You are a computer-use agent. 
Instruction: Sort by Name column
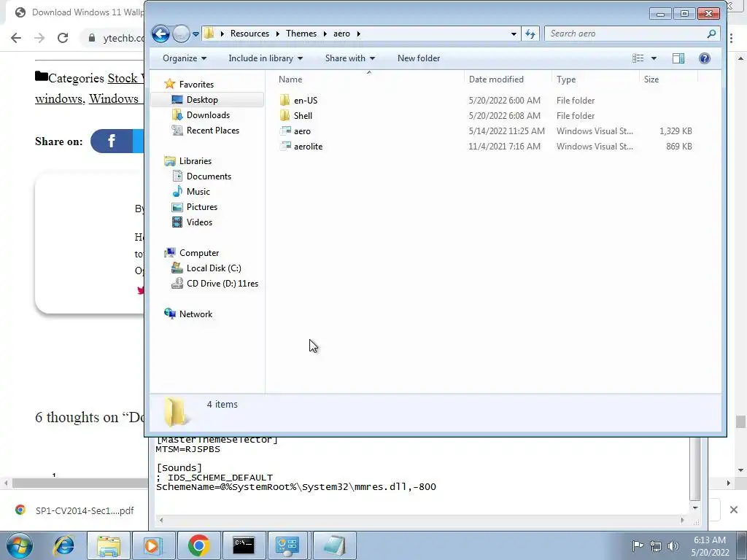click(x=368, y=79)
